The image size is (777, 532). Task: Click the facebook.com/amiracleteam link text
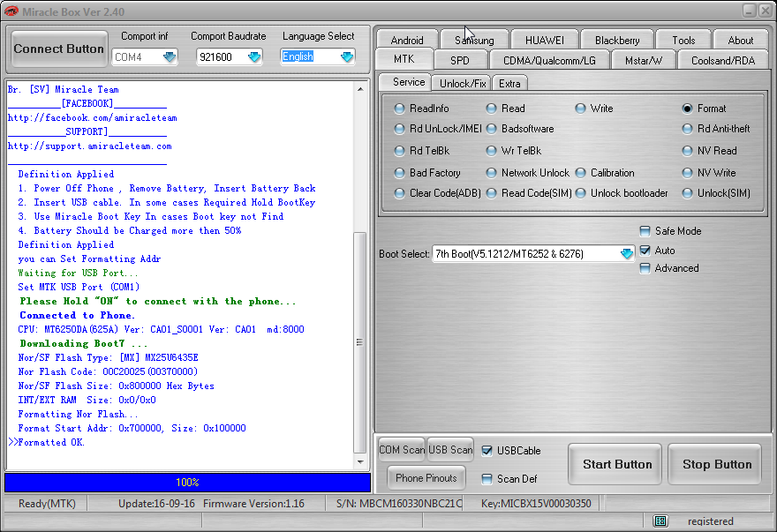92,117
